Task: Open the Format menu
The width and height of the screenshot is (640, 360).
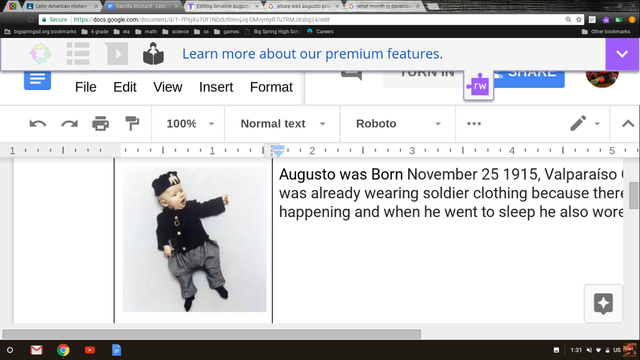Action: [x=271, y=87]
